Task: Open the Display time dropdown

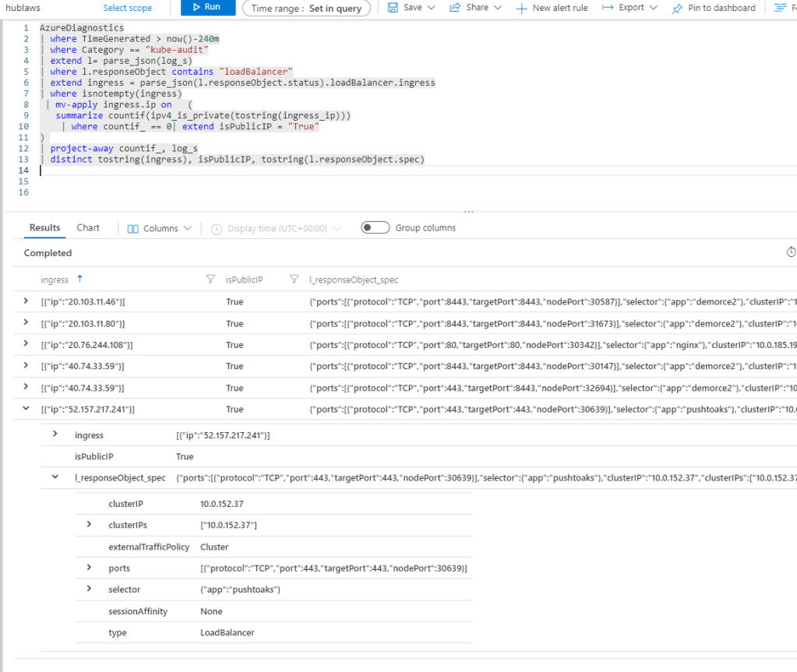Action: 276,228
